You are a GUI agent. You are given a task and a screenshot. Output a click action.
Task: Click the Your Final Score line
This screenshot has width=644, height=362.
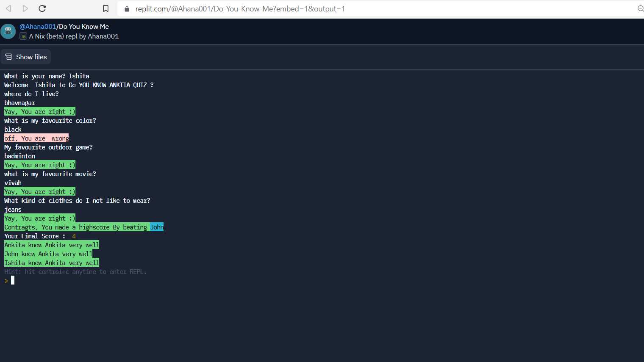[40, 236]
